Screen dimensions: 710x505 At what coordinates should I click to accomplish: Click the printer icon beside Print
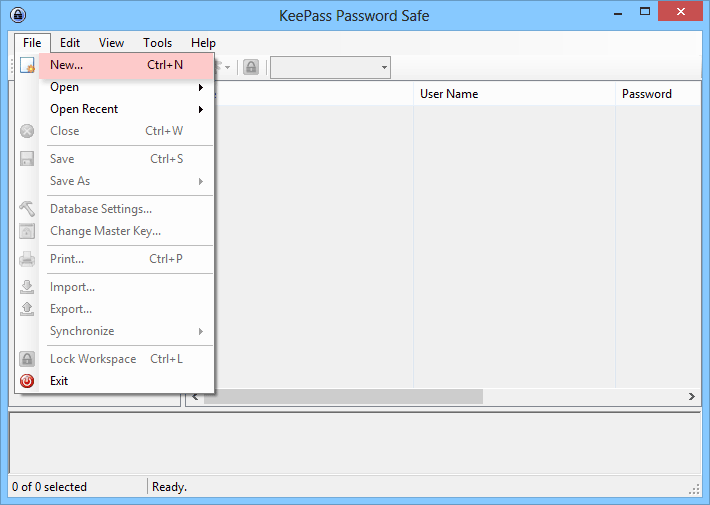pos(27,259)
